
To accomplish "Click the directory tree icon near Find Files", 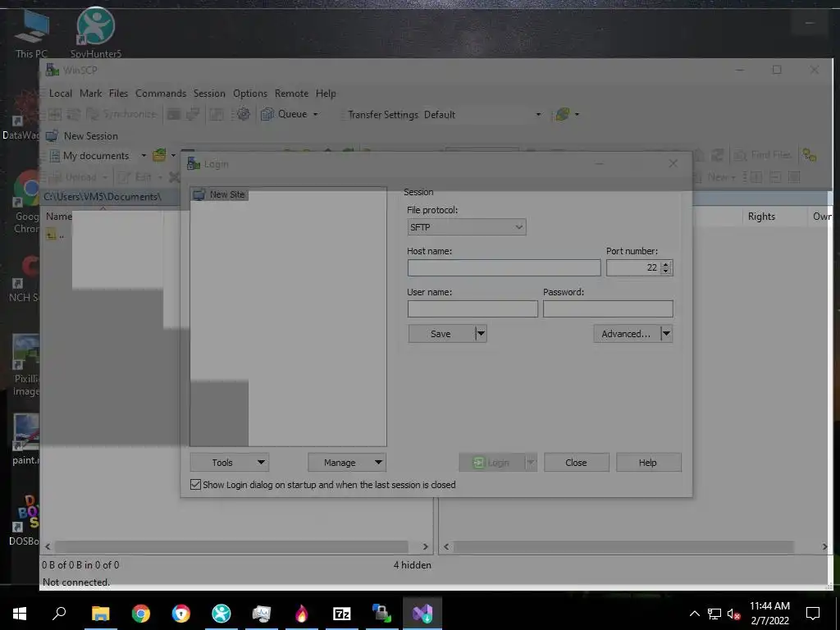I will tap(810, 155).
